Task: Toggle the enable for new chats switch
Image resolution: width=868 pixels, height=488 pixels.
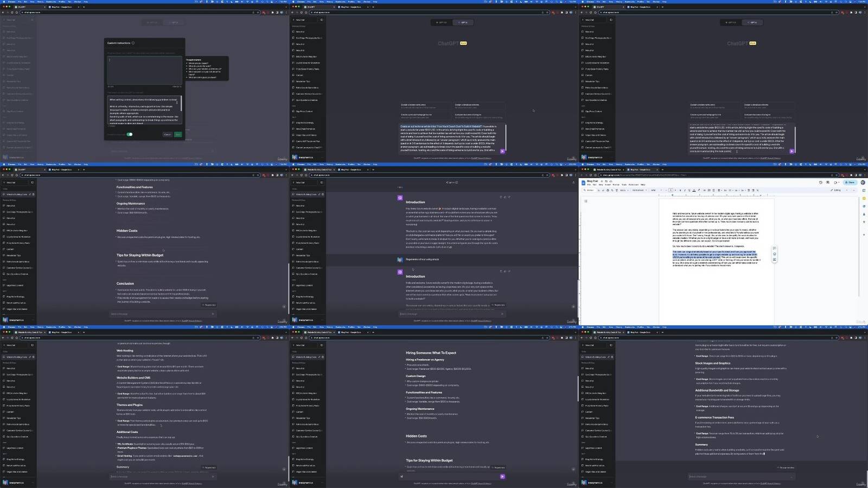Action: click(x=130, y=134)
